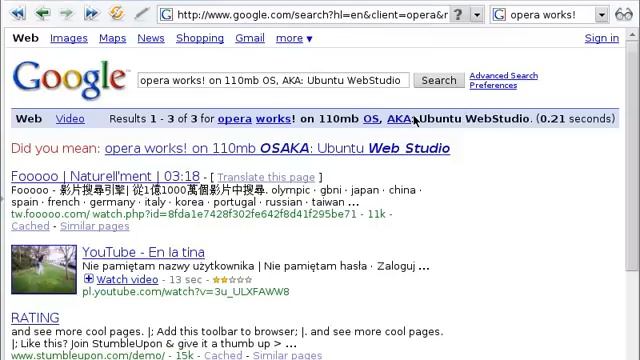Click the tw.fooooo.com green URL text
The width and height of the screenshot is (640, 360).
[184, 214]
